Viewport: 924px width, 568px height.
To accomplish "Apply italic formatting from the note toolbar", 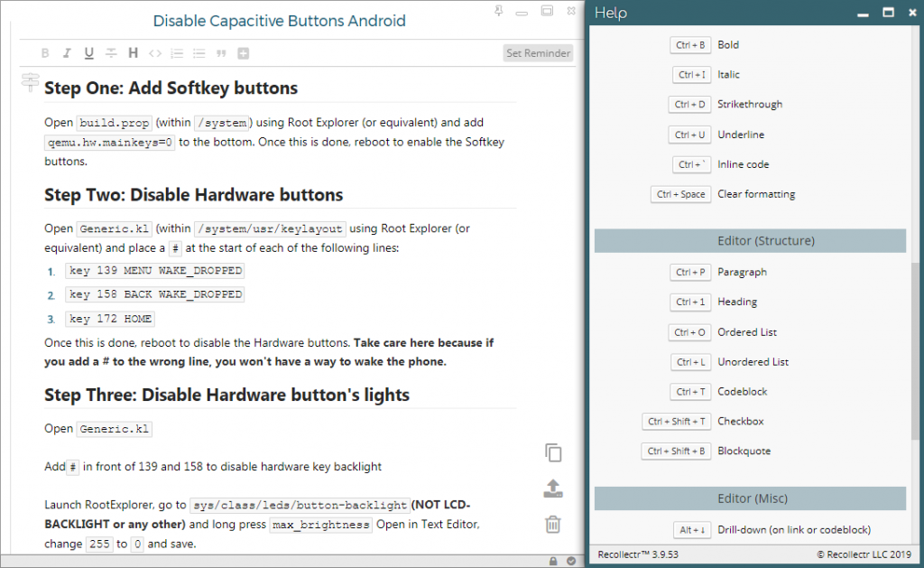I will (x=67, y=53).
